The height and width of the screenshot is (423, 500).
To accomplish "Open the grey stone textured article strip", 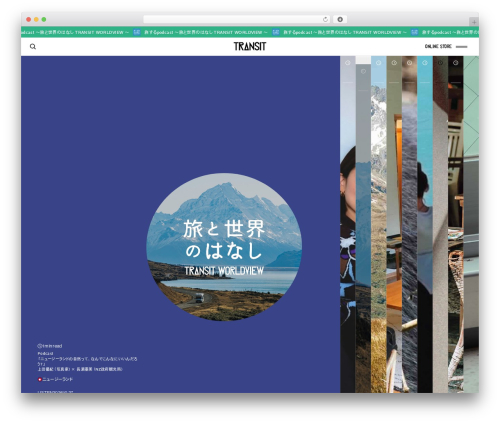I will (440, 224).
